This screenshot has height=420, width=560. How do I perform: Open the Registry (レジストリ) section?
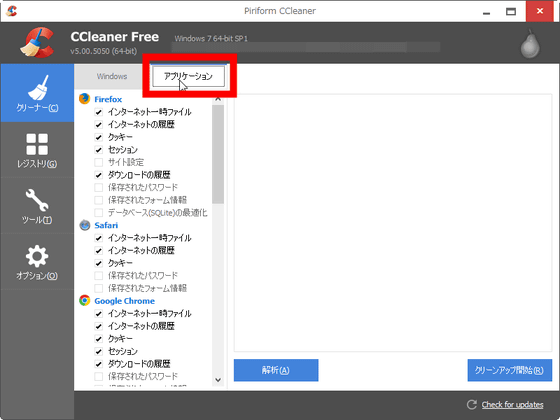pos(37,150)
